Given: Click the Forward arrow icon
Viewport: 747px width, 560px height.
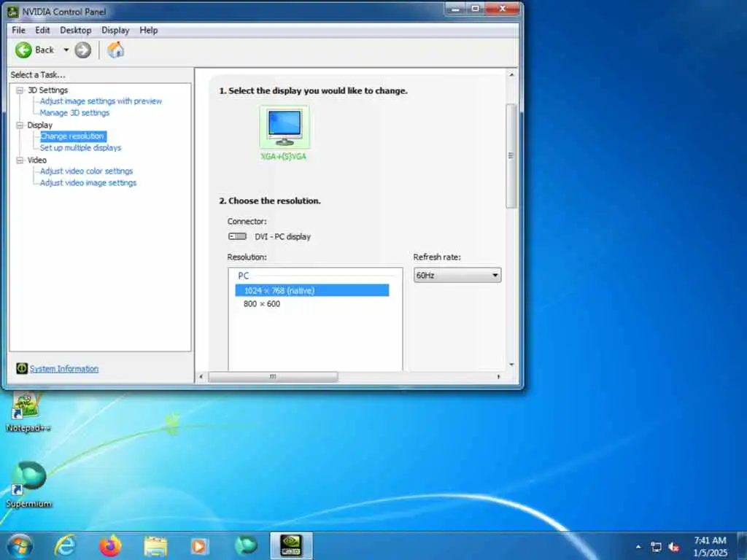Looking at the screenshot, I should pos(83,50).
